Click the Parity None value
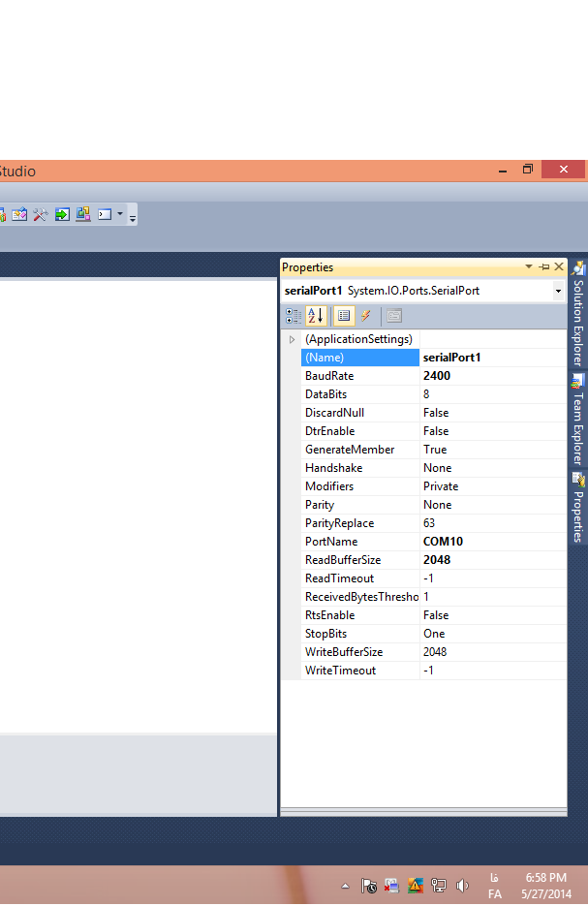The width and height of the screenshot is (588, 906). (437, 505)
